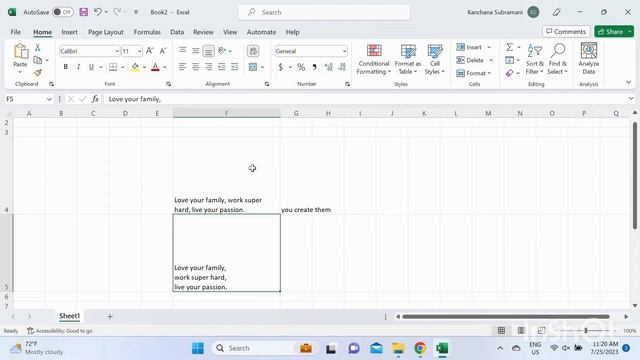This screenshot has width=640, height=360.
Task: Click the Save icon in title bar
Action: coord(84,12)
